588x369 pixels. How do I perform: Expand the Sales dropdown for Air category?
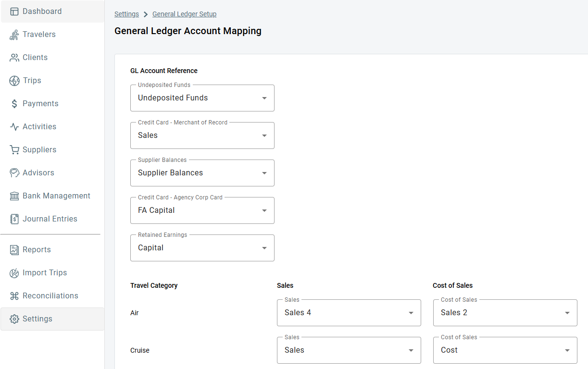coord(411,312)
